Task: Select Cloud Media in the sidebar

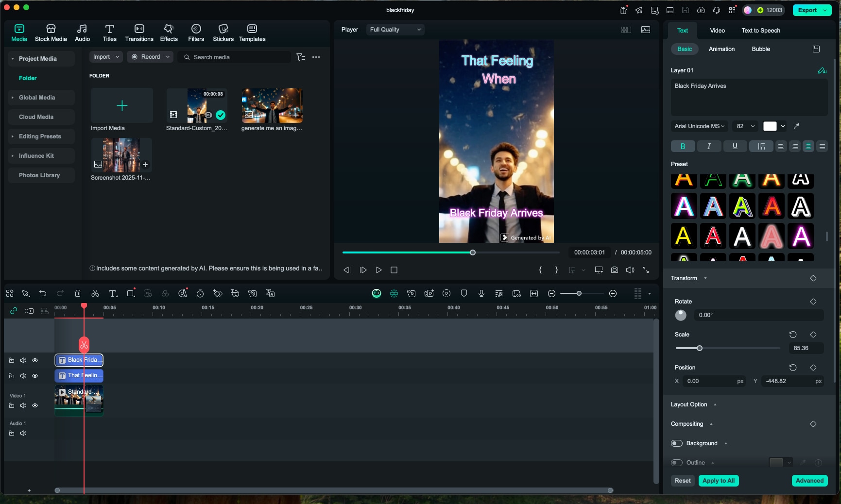Action: (x=41, y=117)
